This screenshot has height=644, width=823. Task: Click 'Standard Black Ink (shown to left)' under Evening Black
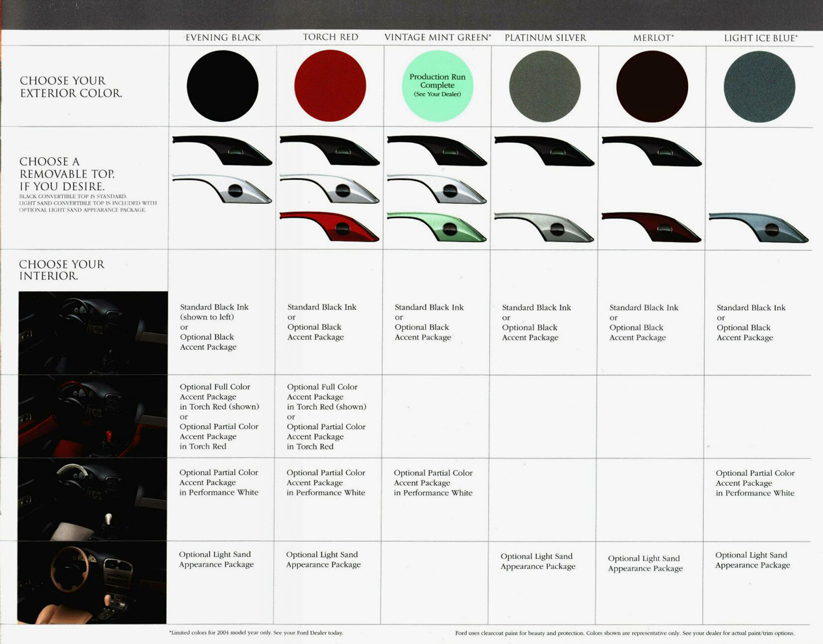(x=214, y=312)
